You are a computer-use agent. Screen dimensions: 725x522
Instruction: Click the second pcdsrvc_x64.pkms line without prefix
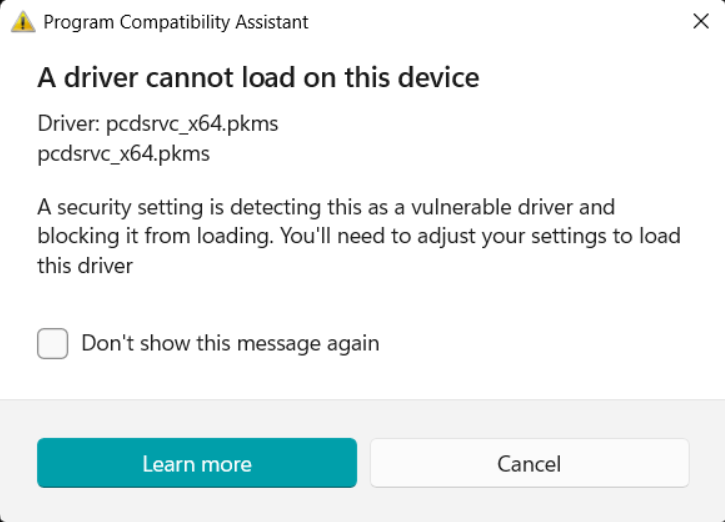coord(123,154)
